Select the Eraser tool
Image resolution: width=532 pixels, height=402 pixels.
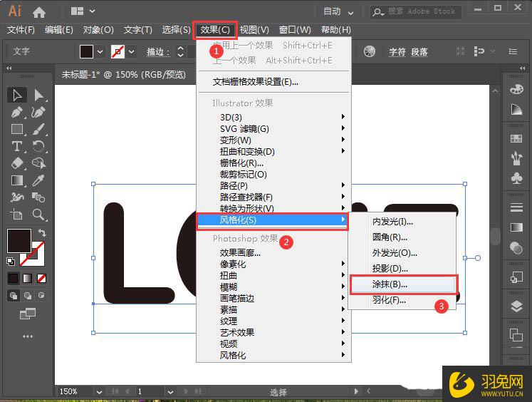pyautogui.click(x=17, y=163)
